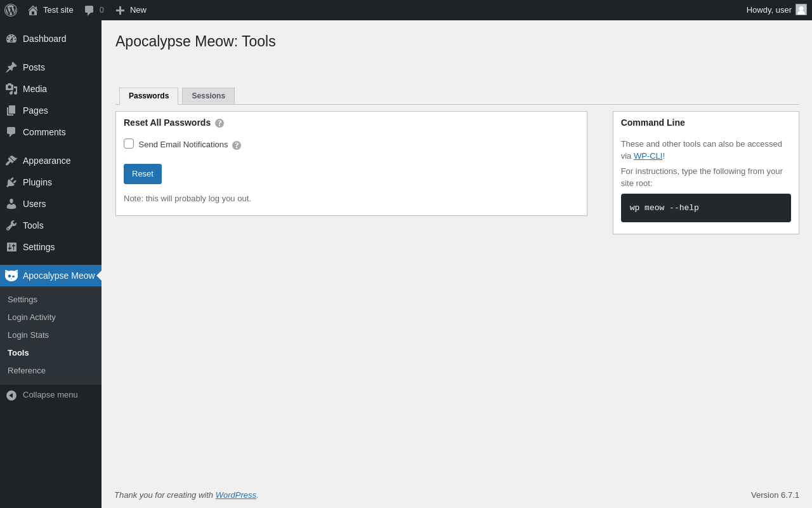Screen dimensions: 812x508
Task: Follow the WP-CLI link
Action: tap(648, 156)
